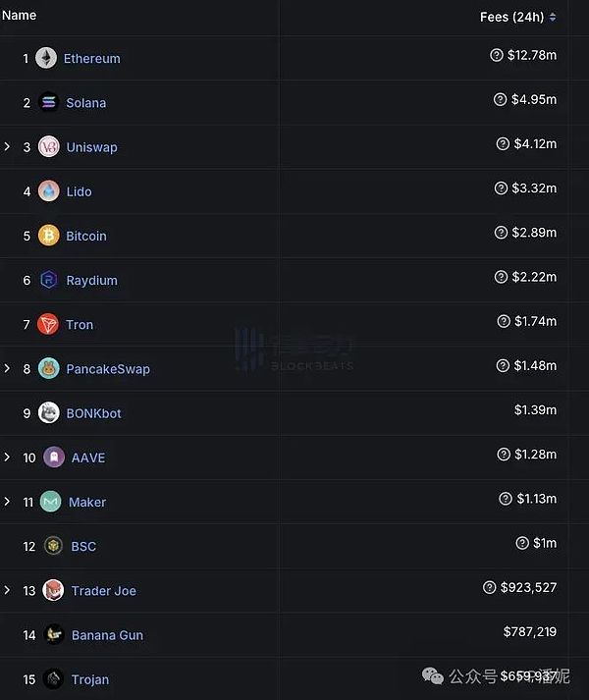Click help icon next to Trader Joe fees

coord(490,587)
